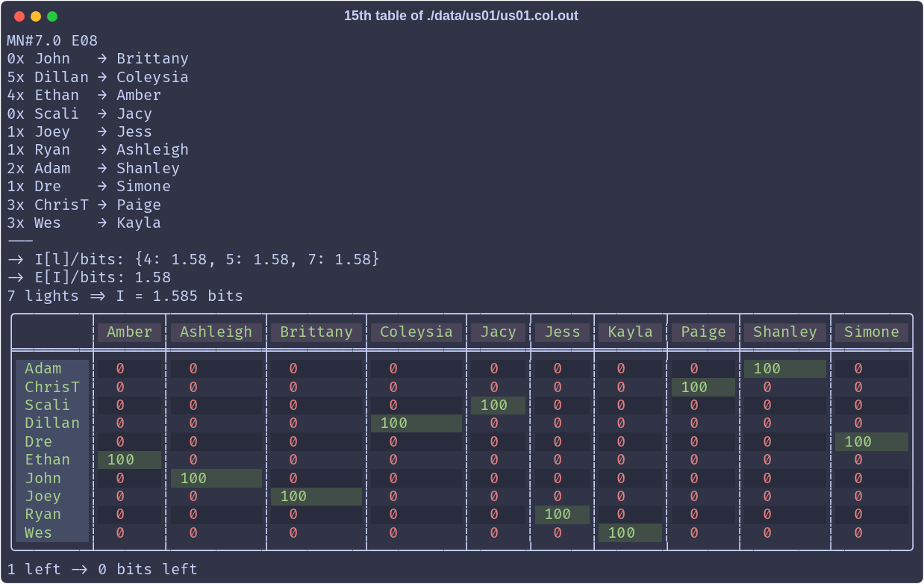Viewport: 924px width, 584px height.
Task: Click the green maximize window button
Action: 52,16
